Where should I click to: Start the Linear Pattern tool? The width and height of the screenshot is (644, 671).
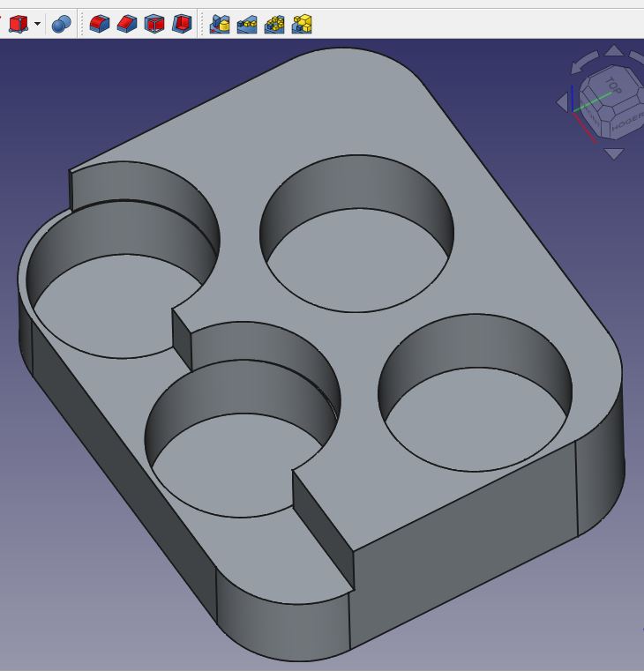(247, 24)
